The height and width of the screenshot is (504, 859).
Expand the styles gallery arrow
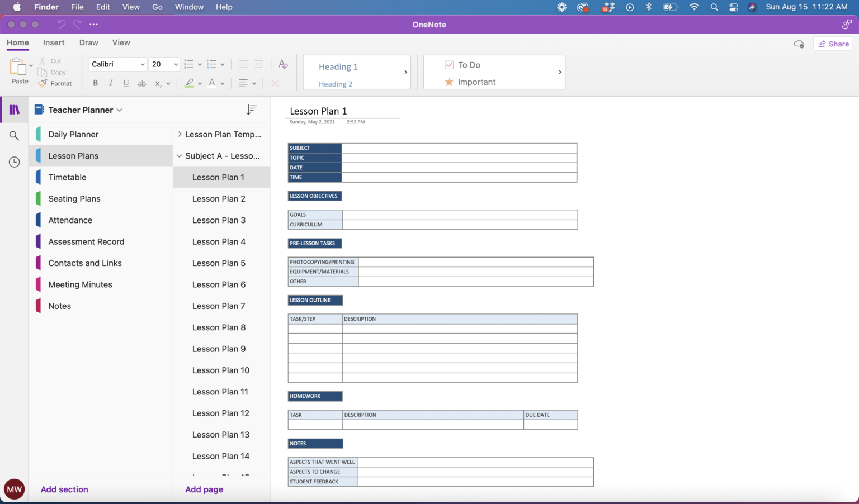(x=405, y=72)
